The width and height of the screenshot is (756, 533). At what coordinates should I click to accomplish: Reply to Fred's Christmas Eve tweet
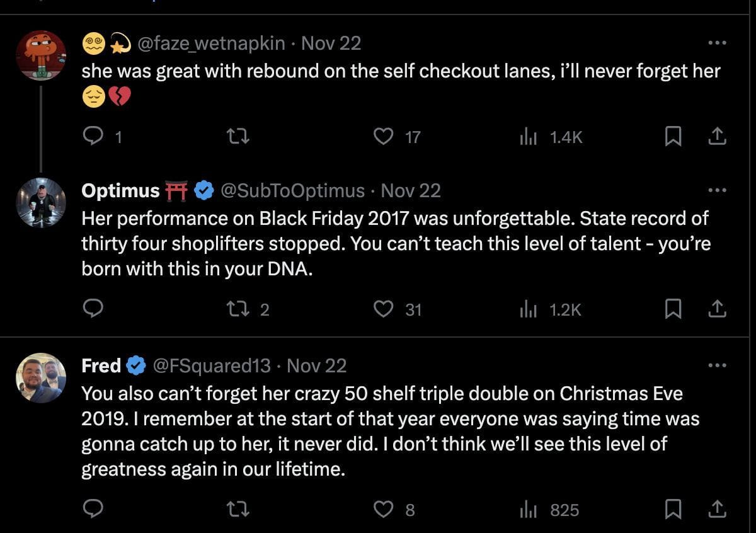pyautogui.click(x=93, y=509)
